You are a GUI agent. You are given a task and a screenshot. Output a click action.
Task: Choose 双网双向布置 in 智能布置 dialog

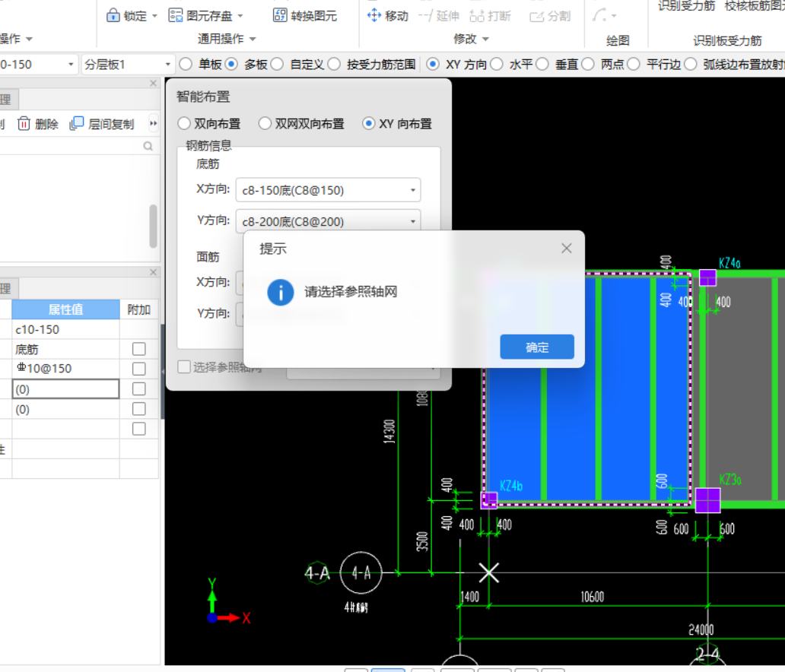click(x=265, y=124)
